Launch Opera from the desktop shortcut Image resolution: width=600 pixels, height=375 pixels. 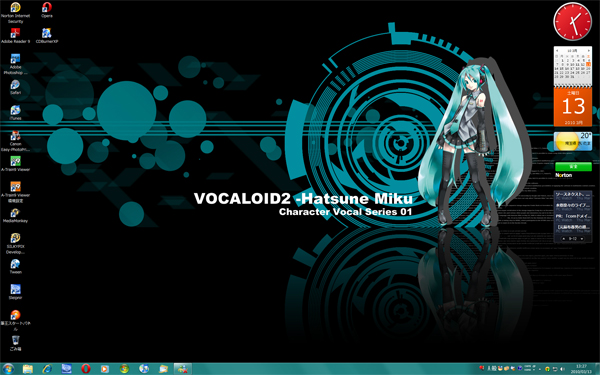47,8
